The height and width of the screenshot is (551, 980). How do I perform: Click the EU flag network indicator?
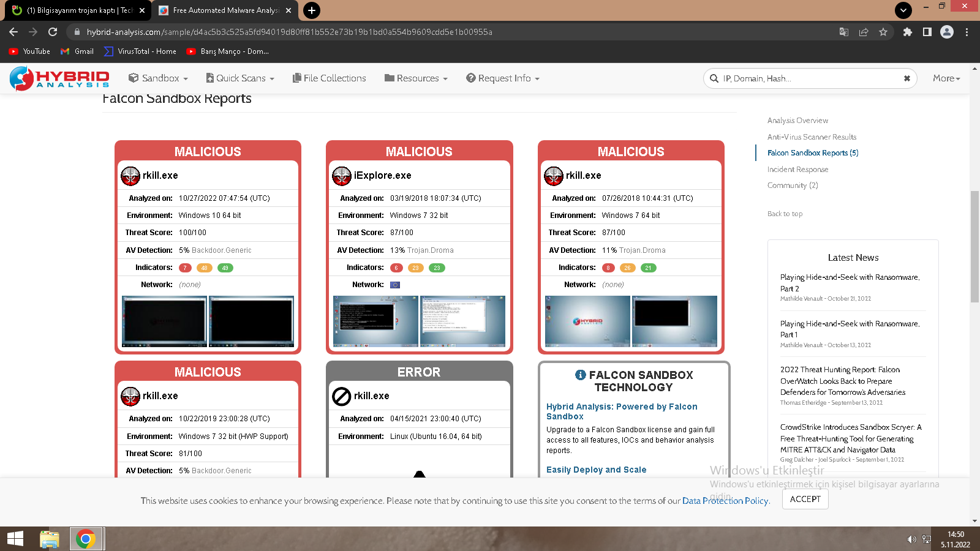[x=395, y=285]
